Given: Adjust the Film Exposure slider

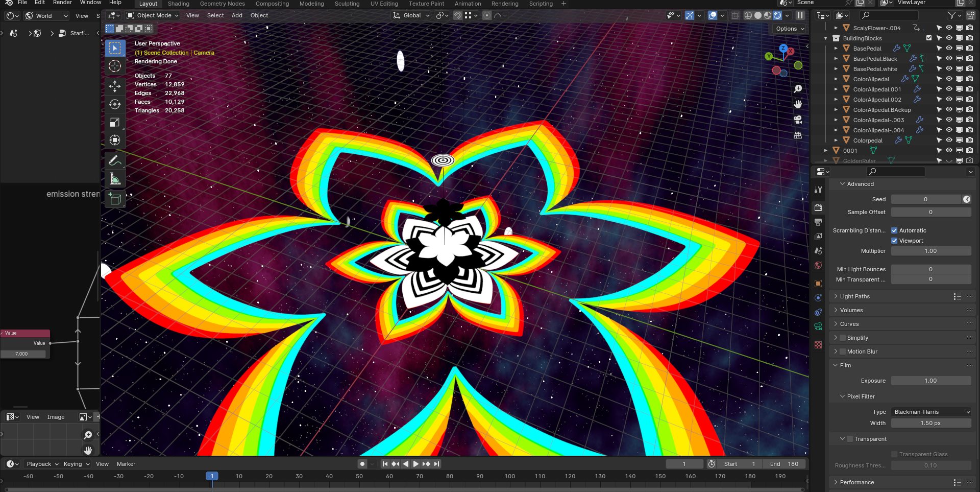Looking at the screenshot, I should [931, 381].
